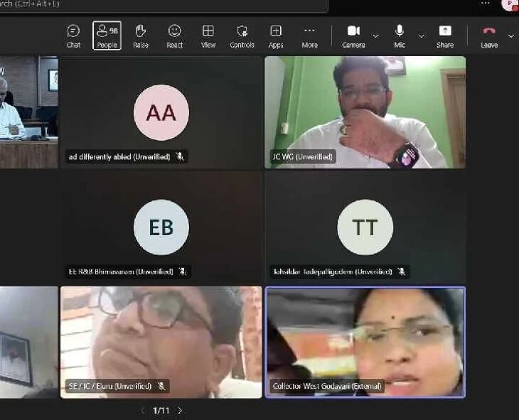Viewport: 519px width, 420px height.
Task: Open the top-right ellipsis settings menu
Action: click(486, 4)
